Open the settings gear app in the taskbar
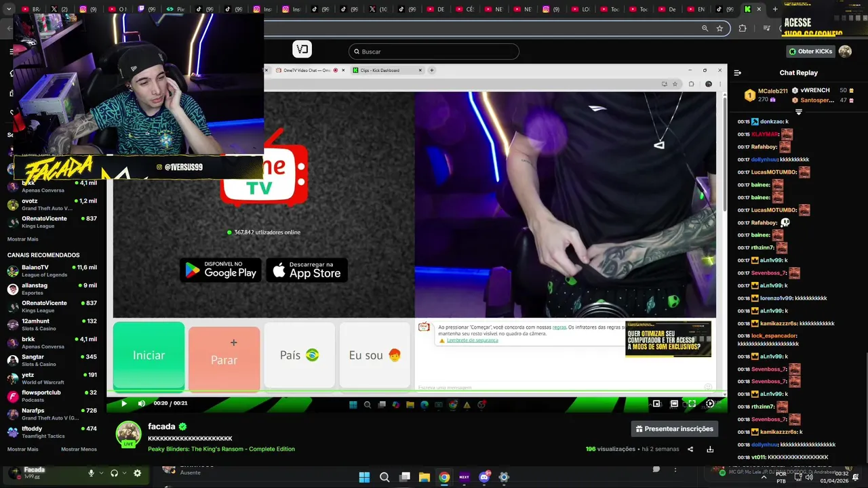Screen dimensions: 868x488 click(504, 476)
